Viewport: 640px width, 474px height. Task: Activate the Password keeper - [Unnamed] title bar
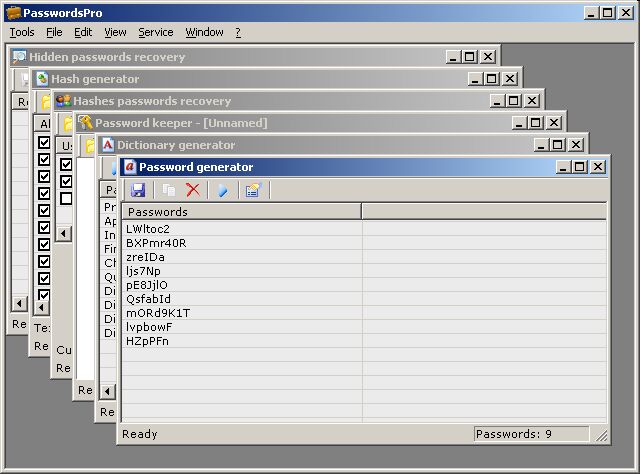point(320,123)
